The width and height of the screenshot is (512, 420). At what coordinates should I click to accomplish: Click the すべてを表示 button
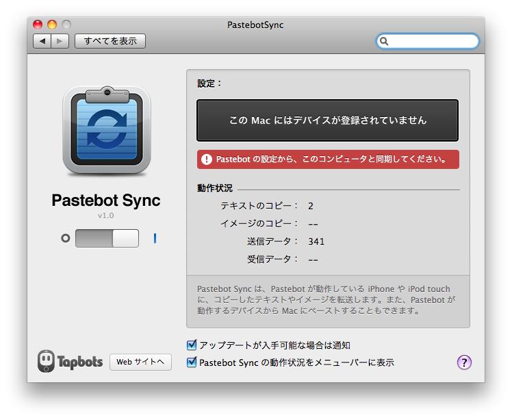[x=110, y=41]
